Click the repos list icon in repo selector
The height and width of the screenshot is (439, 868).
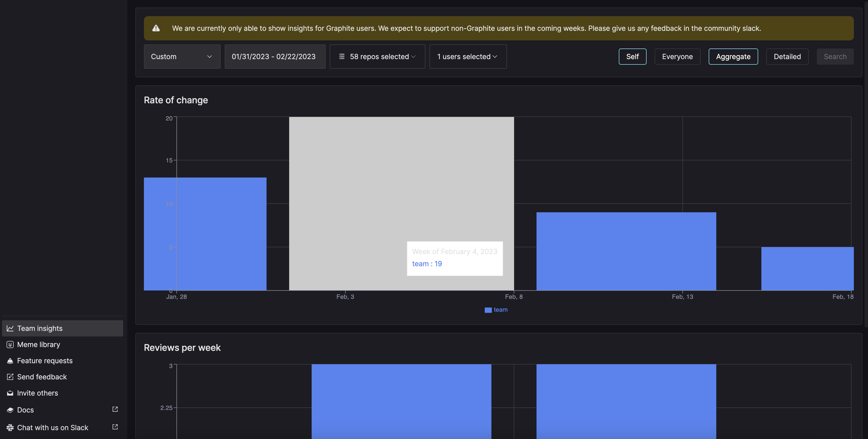pos(342,56)
